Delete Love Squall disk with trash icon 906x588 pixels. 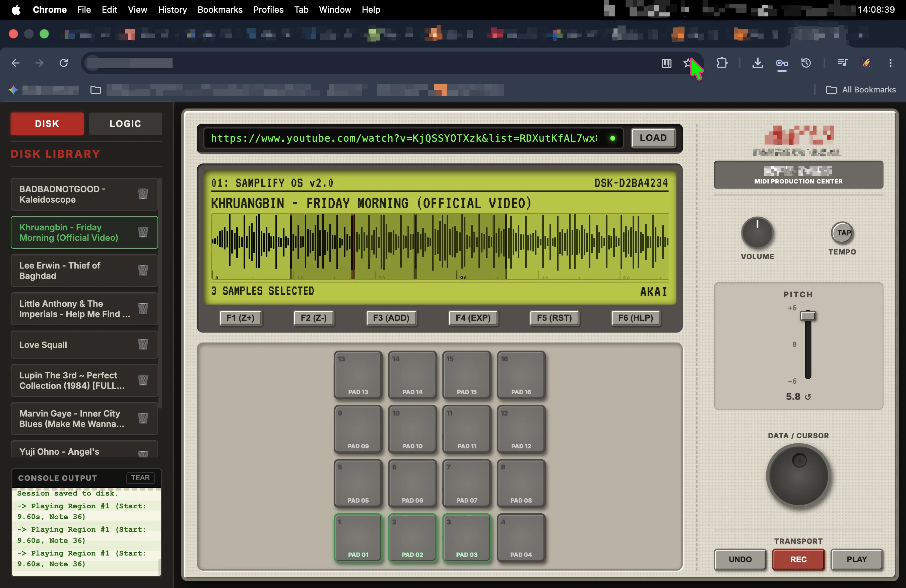click(x=143, y=344)
